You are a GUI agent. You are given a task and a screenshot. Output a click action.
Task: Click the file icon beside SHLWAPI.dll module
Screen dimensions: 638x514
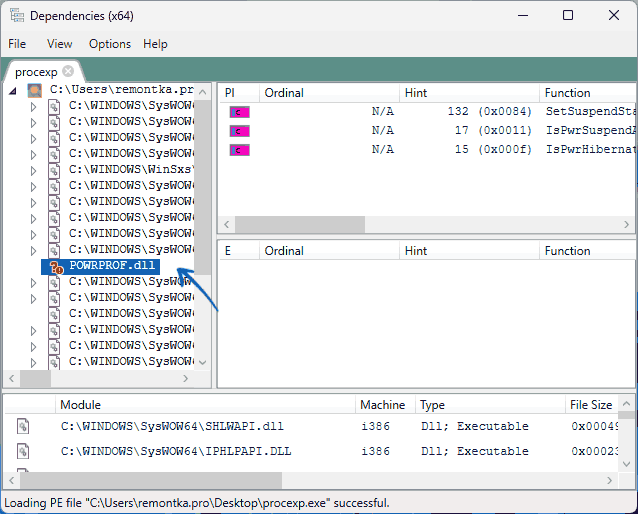tap(23, 426)
